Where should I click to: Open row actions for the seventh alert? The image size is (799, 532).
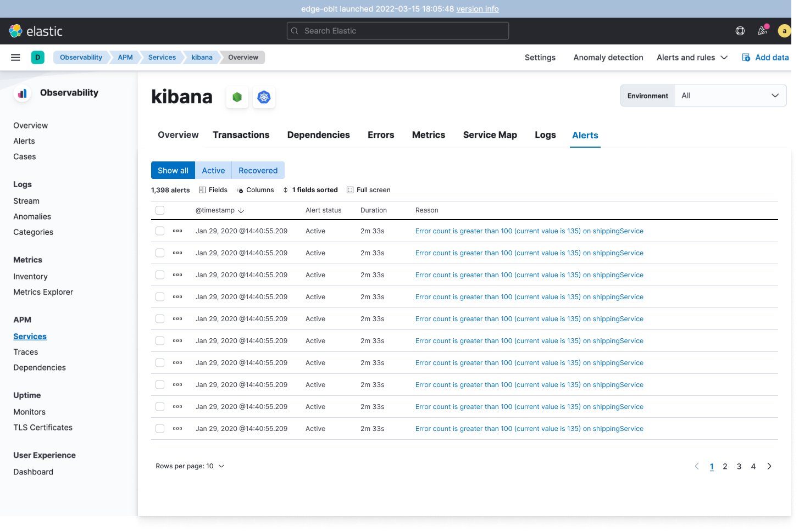coord(177,363)
